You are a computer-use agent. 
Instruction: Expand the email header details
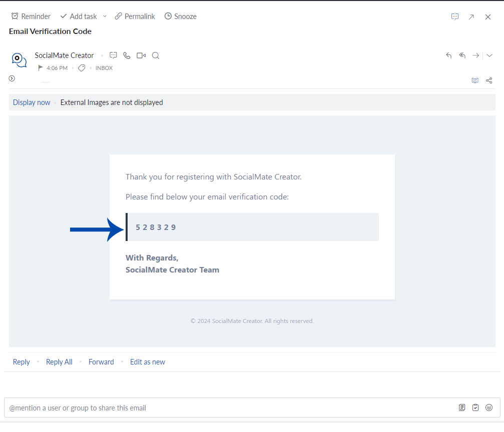[x=12, y=78]
